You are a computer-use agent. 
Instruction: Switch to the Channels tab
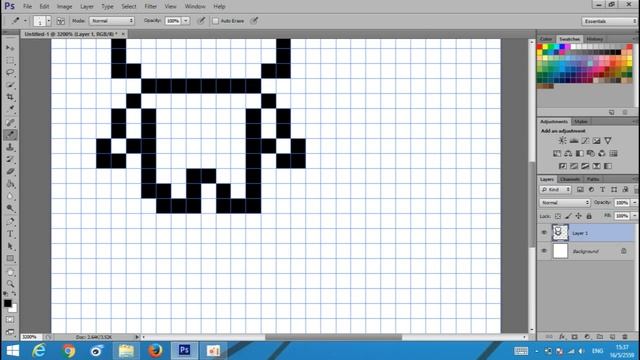coord(570,179)
